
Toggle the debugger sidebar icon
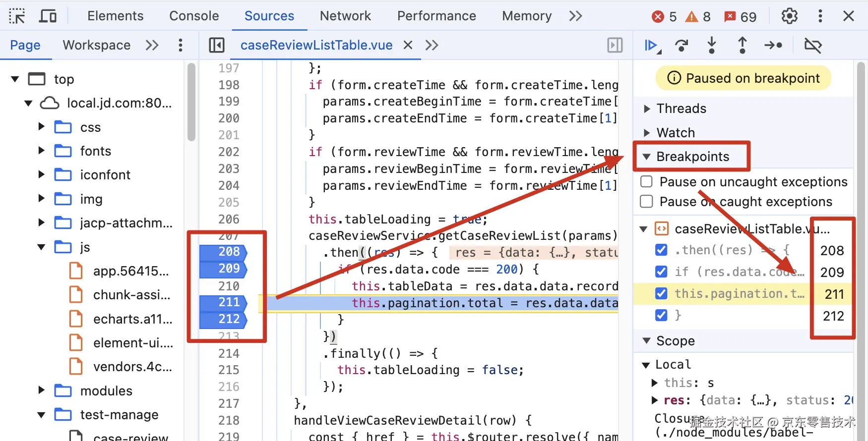coord(615,45)
